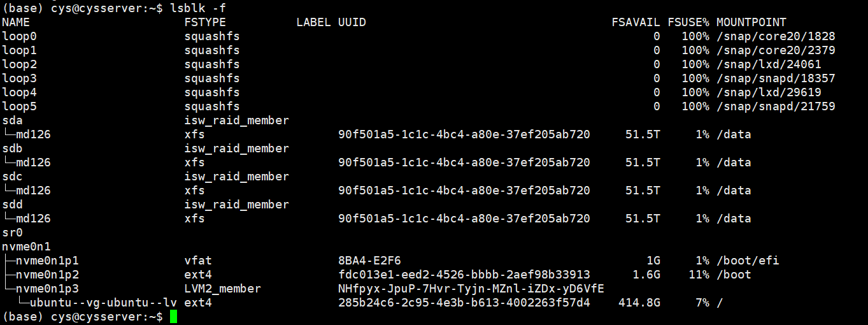
Task: Click the 414.8G available space value
Action: click(x=639, y=303)
